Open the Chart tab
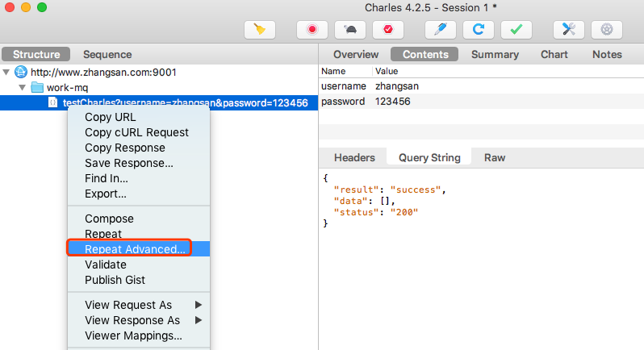Screen dimensions: 644x350 pos(554,54)
